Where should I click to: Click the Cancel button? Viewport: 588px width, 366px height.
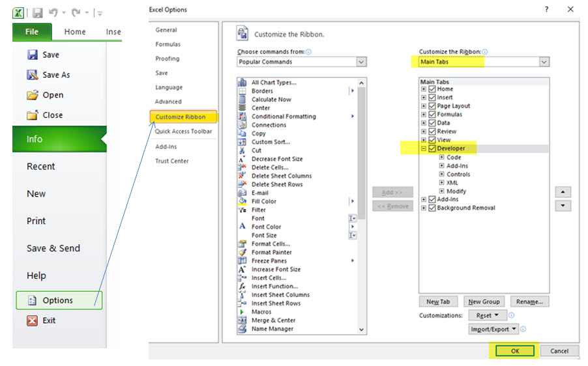pos(559,351)
